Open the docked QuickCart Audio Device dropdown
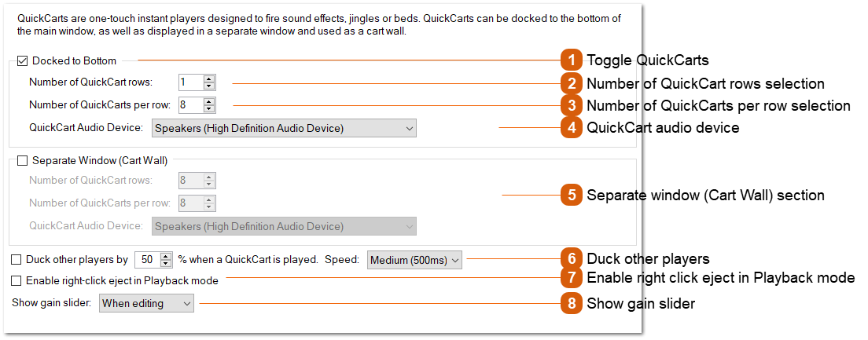This screenshot has width=868, height=340. coord(282,128)
